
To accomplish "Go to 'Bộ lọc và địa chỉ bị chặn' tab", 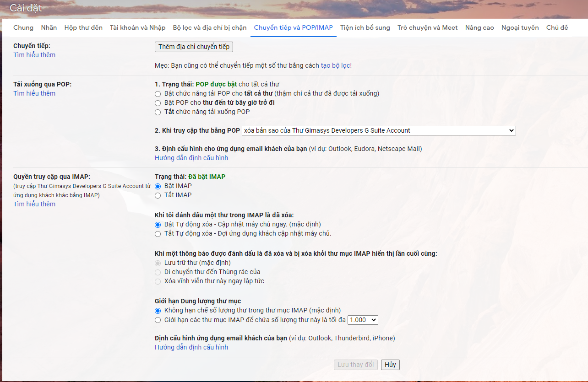I will (210, 27).
